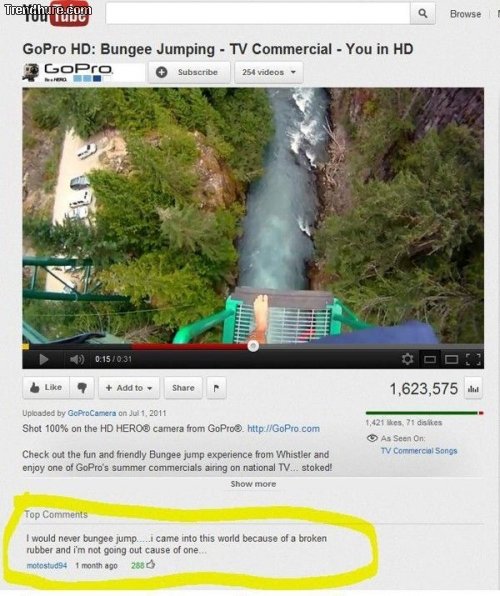500x596 pixels.
Task: Click the search magnifier button
Action: [422, 13]
